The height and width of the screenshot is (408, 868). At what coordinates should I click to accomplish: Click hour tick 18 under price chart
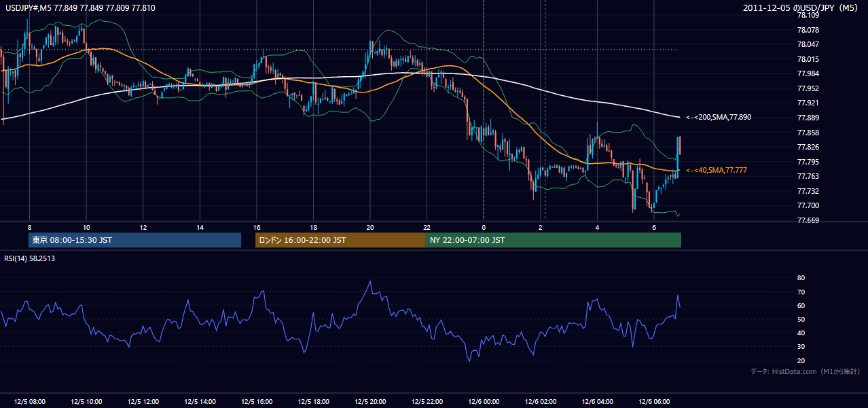313,227
